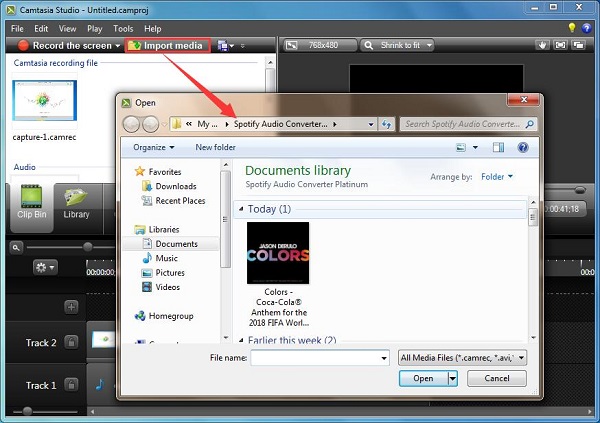Click the timeline zoom magnifier icon
Image resolution: width=600 pixels, height=423 pixels.
(16, 248)
